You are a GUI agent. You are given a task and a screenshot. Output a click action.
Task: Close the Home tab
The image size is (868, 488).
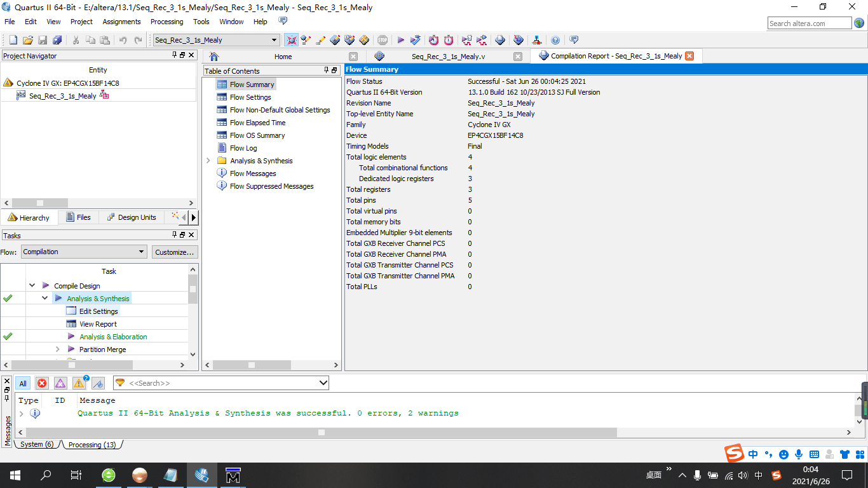tap(353, 57)
